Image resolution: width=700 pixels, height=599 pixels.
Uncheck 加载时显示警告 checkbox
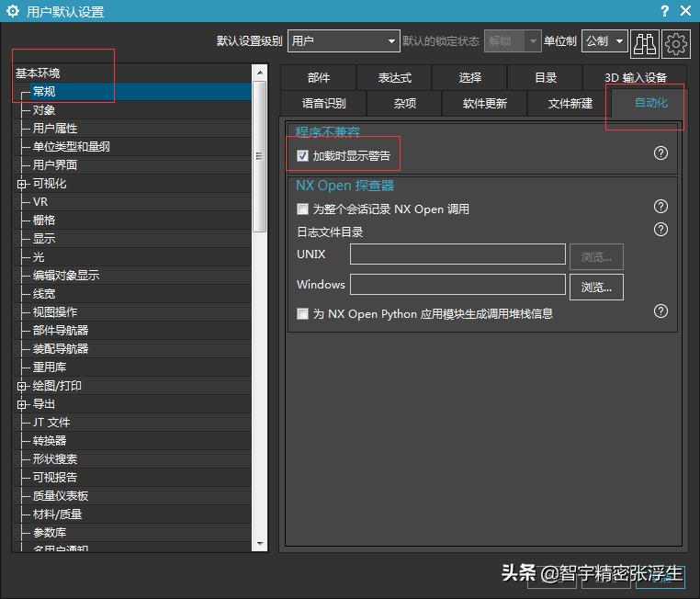click(x=302, y=155)
